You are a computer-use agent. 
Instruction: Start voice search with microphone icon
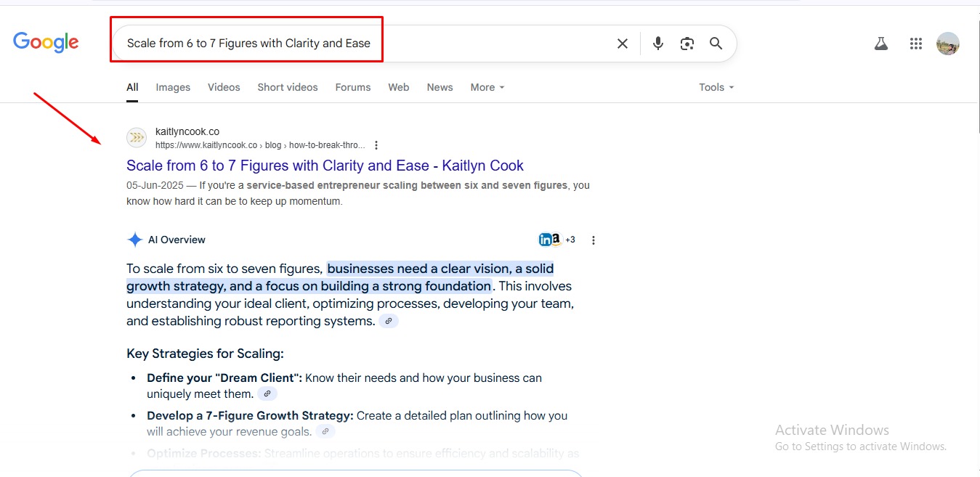coord(658,44)
